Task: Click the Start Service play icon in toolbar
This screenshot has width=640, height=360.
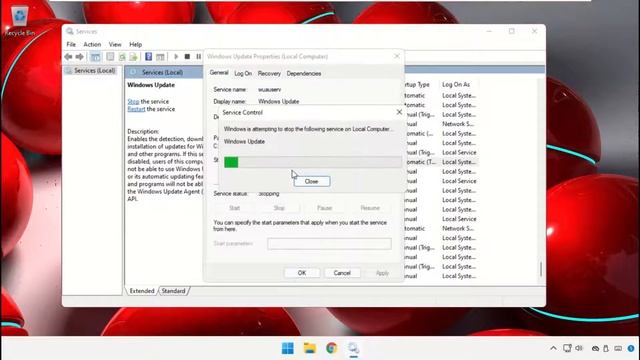Action: tap(176, 57)
